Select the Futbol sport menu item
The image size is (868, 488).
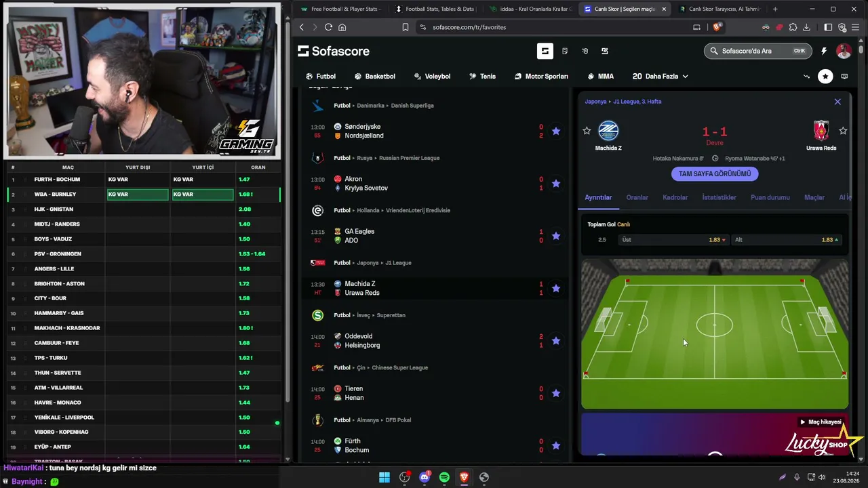321,77
